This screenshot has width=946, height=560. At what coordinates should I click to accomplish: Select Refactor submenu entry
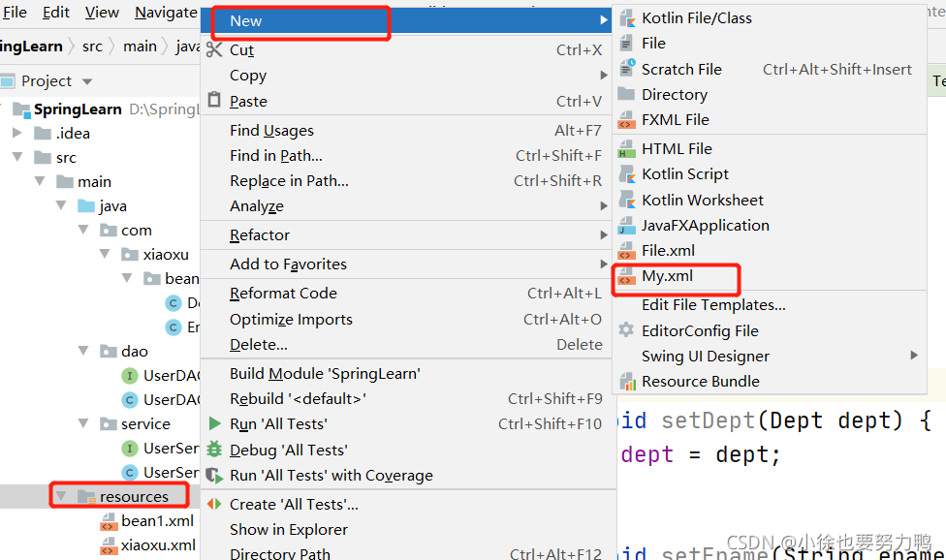[x=406, y=235]
